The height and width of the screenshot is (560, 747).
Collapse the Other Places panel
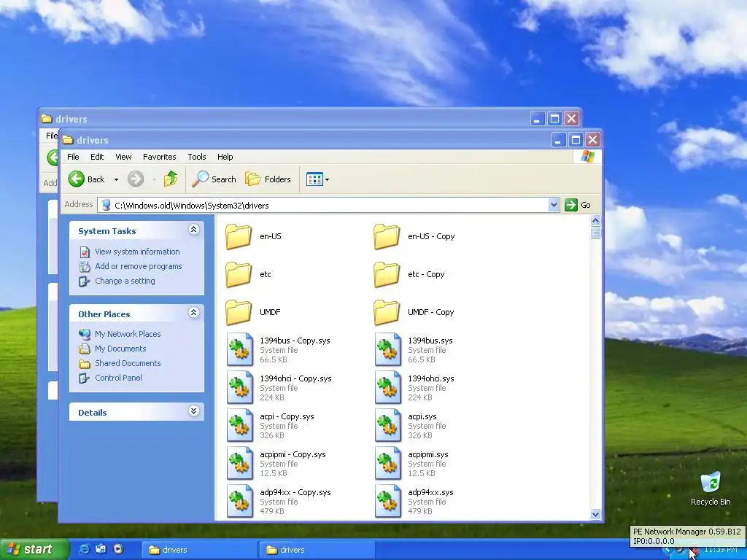pyautogui.click(x=193, y=313)
